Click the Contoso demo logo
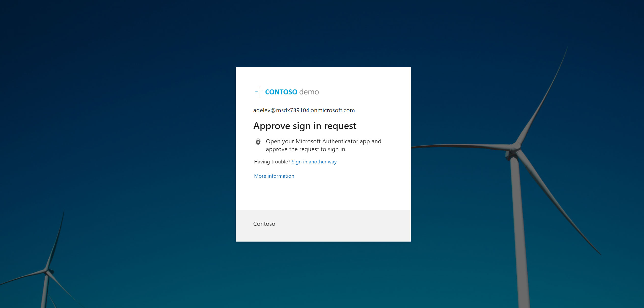644x308 pixels. [x=287, y=92]
